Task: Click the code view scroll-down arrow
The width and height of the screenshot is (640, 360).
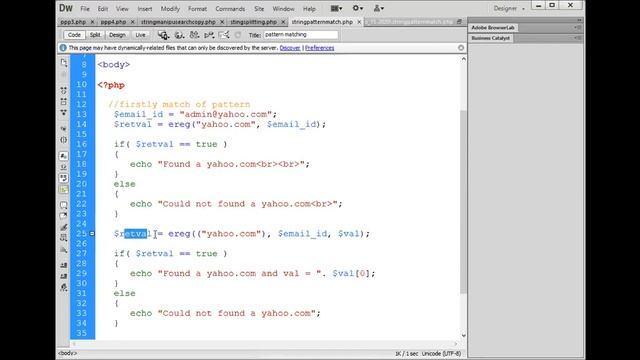Action: point(463,336)
